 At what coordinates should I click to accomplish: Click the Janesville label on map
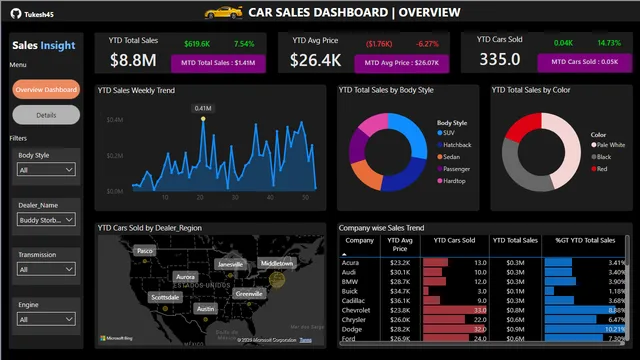(230, 264)
